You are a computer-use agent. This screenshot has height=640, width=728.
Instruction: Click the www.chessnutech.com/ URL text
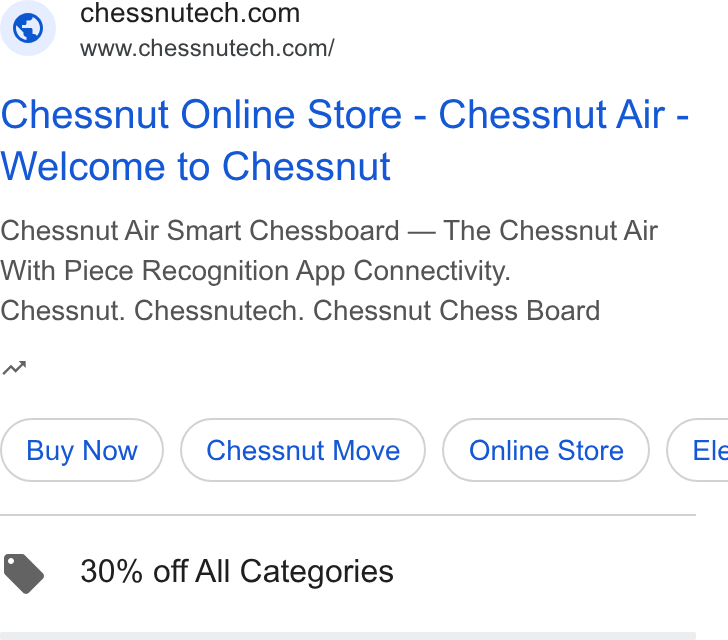(x=207, y=48)
